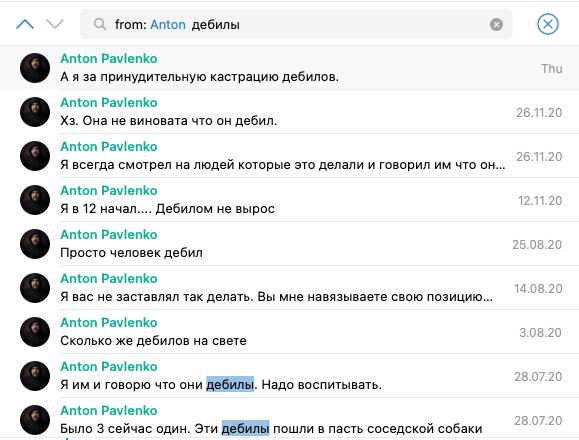The image size is (579, 440).
Task: Open message 'Я в 12 начал.... Дебилом не вырос'
Action: (x=290, y=200)
